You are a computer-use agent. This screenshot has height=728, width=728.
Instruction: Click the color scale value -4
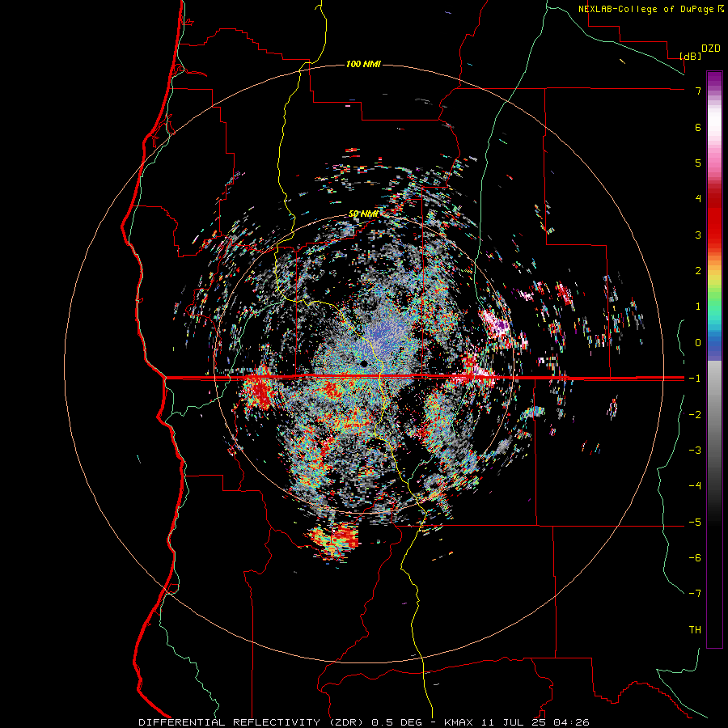pyautogui.click(x=695, y=485)
